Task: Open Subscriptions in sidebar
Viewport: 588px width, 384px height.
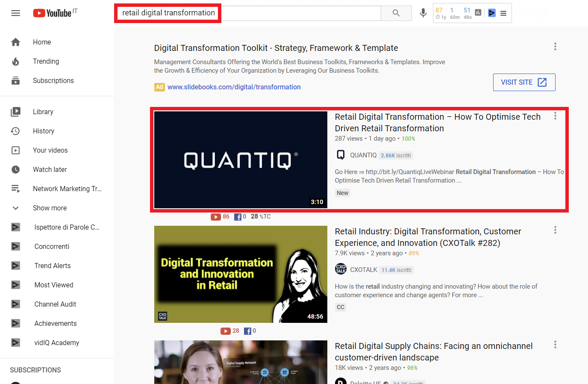Action: [x=57, y=80]
